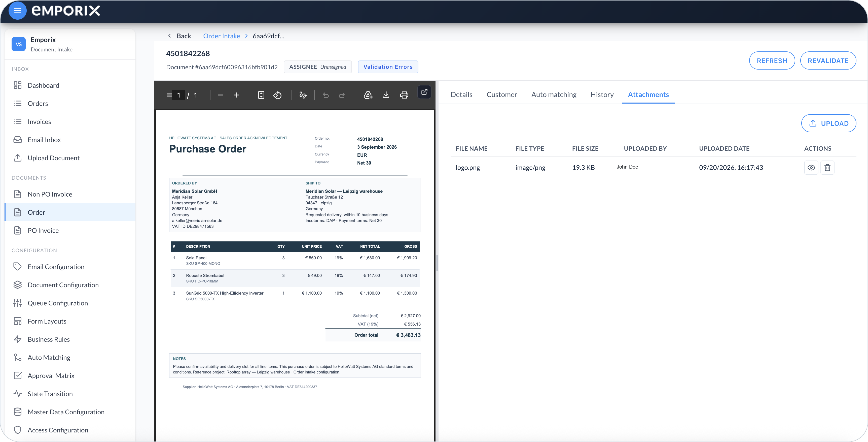Open Orders in the sidebar
The width and height of the screenshot is (868, 442).
point(70,104)
